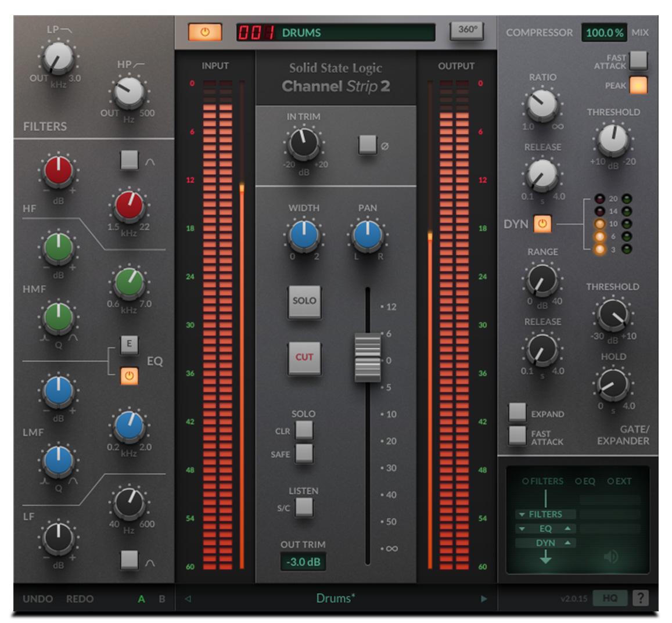Toggle the compressor PEAK switch
The image size is (672, 623).
[x=638, y=85]
